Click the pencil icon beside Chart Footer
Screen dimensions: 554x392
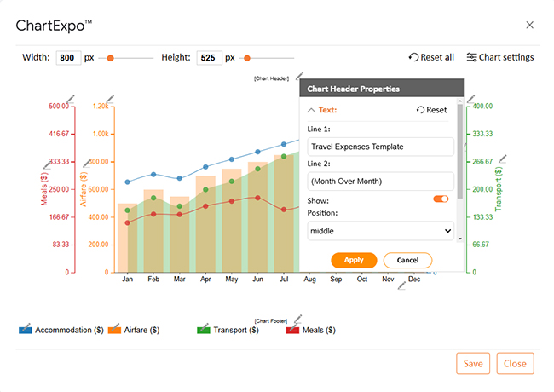coord(298,319)
